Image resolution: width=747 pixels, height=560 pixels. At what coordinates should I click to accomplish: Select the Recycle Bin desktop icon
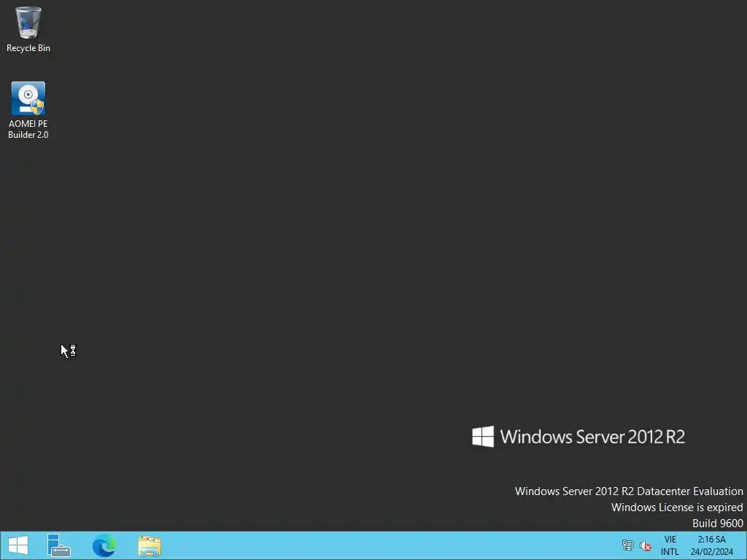coord(28,28)
